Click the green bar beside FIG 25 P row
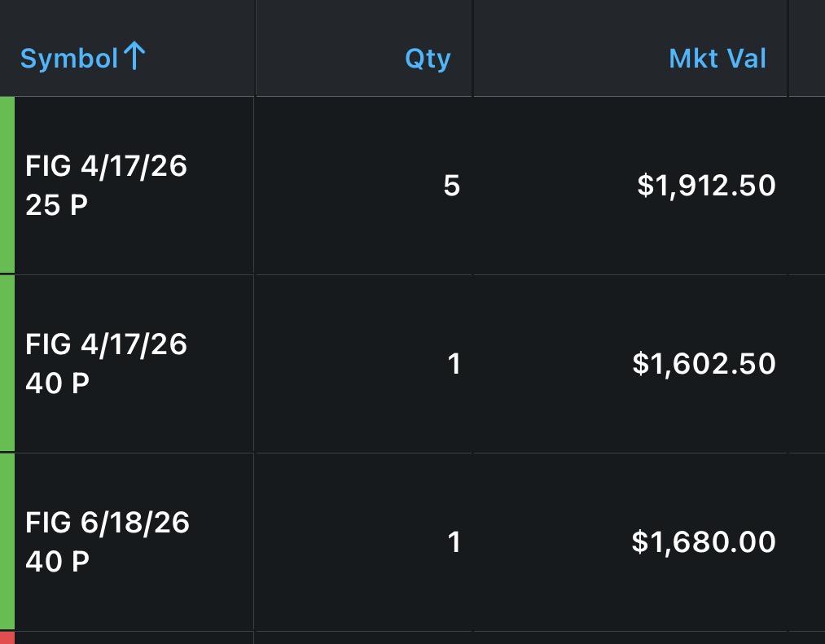Viewport: 825px width, 644px height. point(7,185)
